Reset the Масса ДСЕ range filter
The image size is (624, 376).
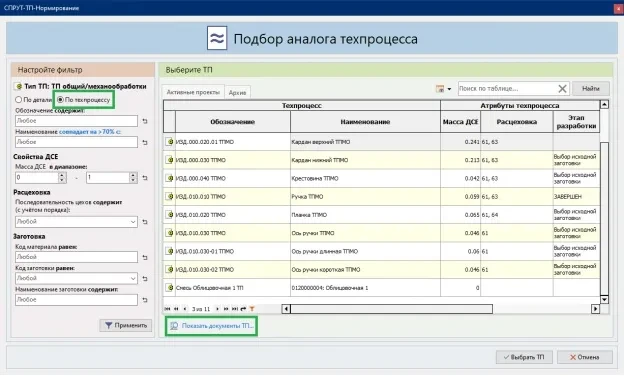[x=145, y=178]
